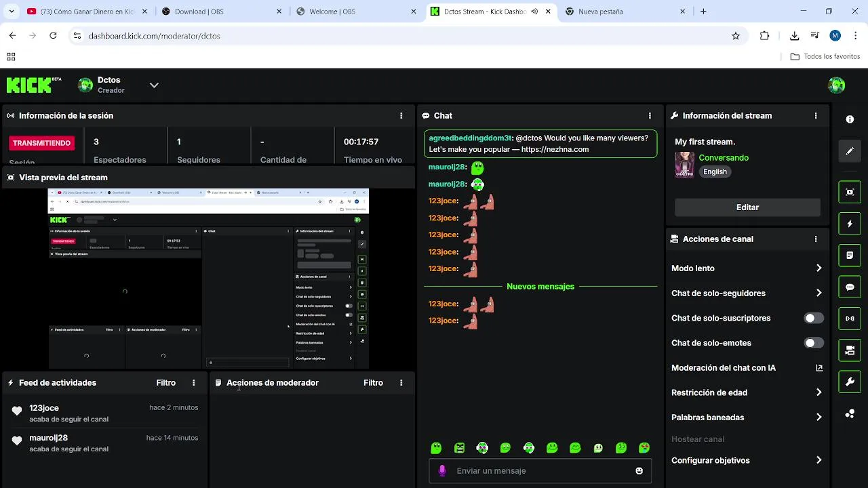
Task: Click the English language tag
Action: 715,172
